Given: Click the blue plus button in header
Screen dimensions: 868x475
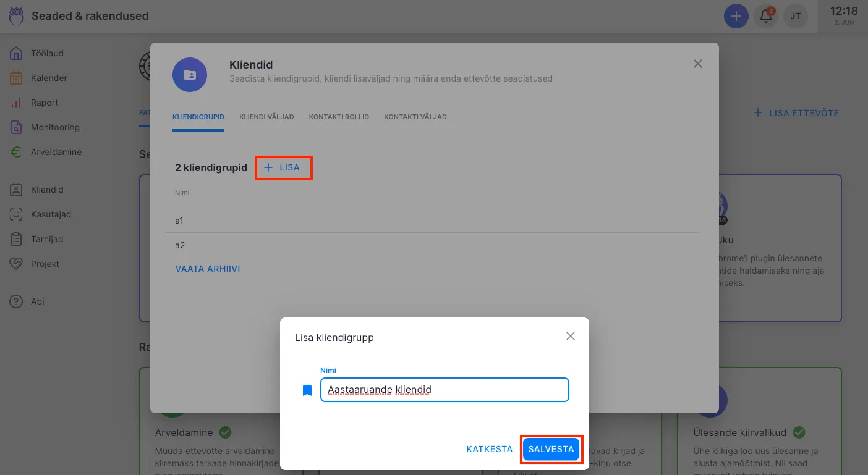Looking at the screenshot, I should [x=736, y=16].
